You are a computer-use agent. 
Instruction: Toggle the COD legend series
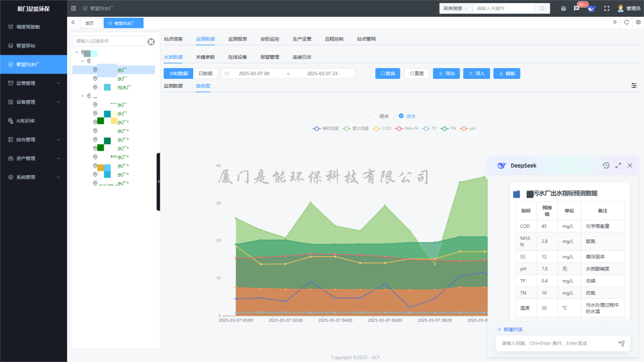click(382, 129)
